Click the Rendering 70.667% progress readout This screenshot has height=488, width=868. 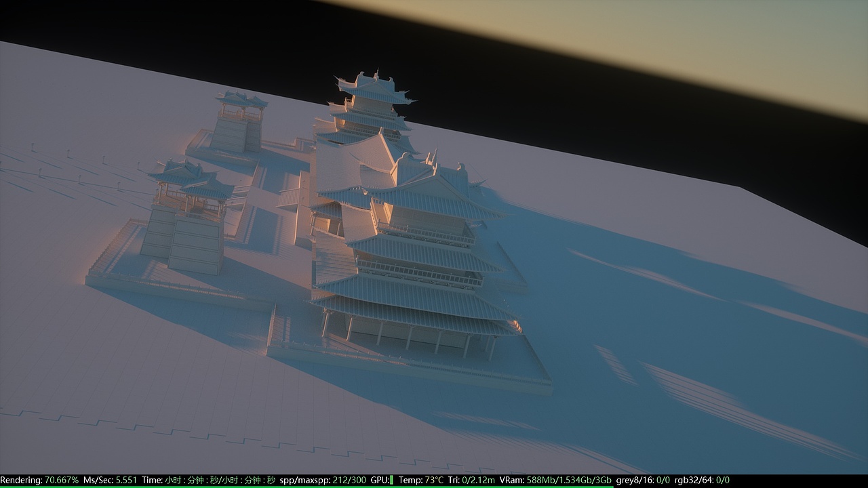(39, 480)
